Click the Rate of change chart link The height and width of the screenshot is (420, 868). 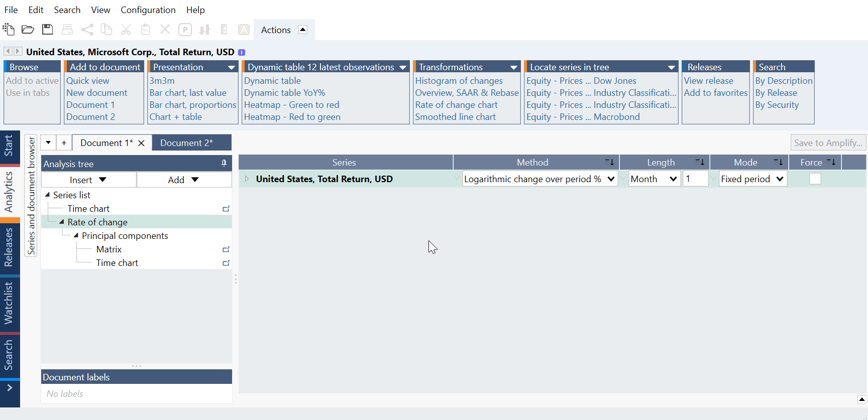pos(456,105)
